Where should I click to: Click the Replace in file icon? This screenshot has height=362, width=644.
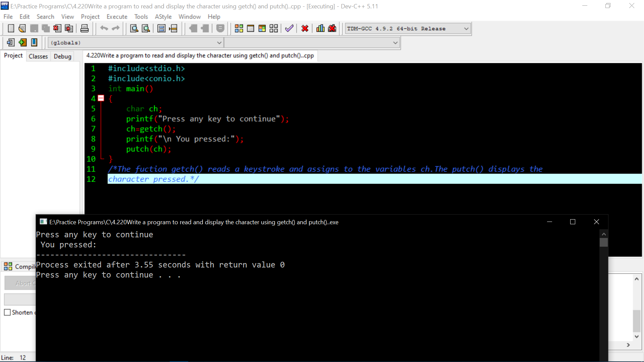tap(145, 28)
